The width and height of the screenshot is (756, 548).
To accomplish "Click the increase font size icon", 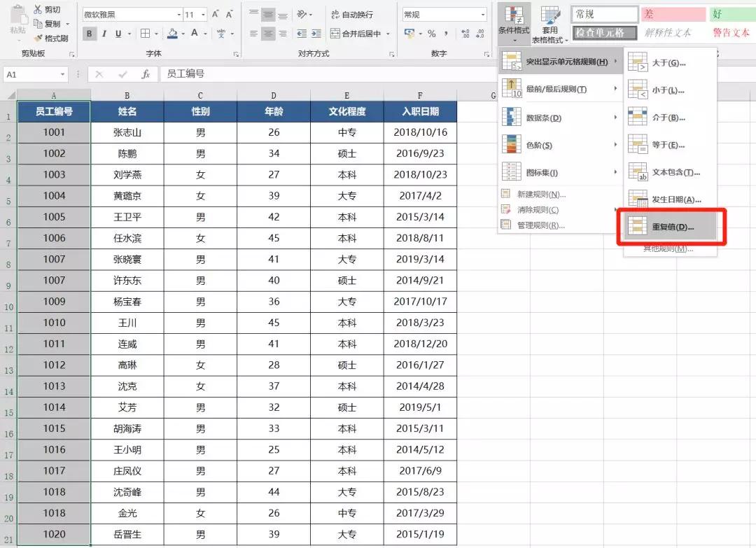I will tap(216, 14).
